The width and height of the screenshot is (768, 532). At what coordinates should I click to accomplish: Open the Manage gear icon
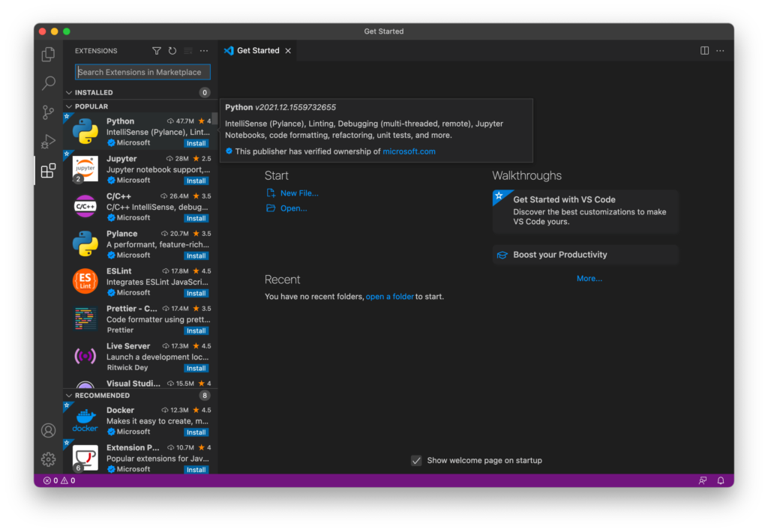click(x=48, y=459)
